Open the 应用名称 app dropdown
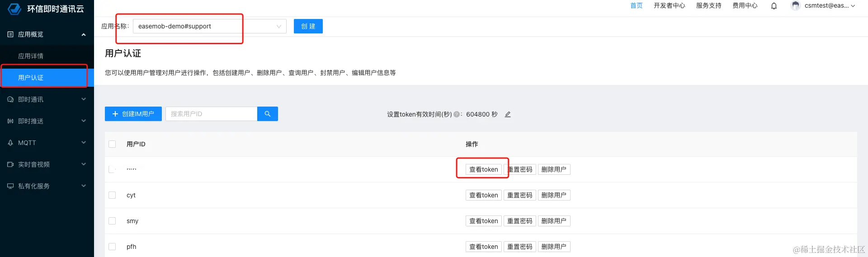Viewport: 868px width, 257px height. click(210, 26)
